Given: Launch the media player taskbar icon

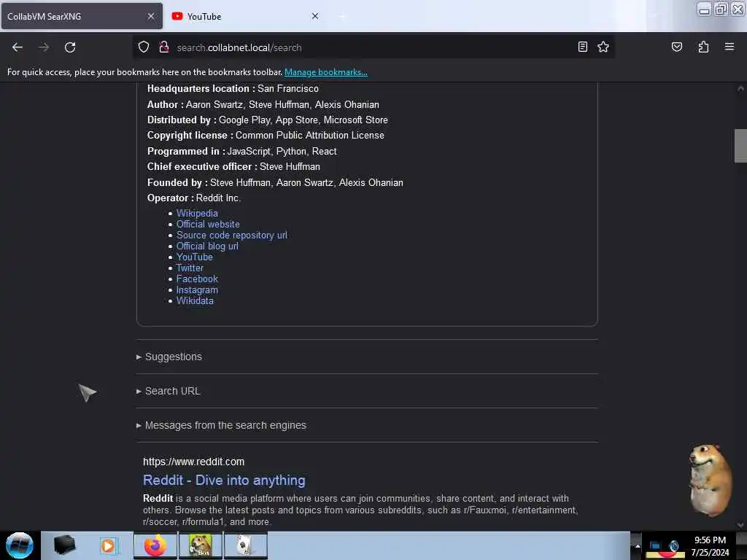Looking at the screenshot, I should coord(109,545).
